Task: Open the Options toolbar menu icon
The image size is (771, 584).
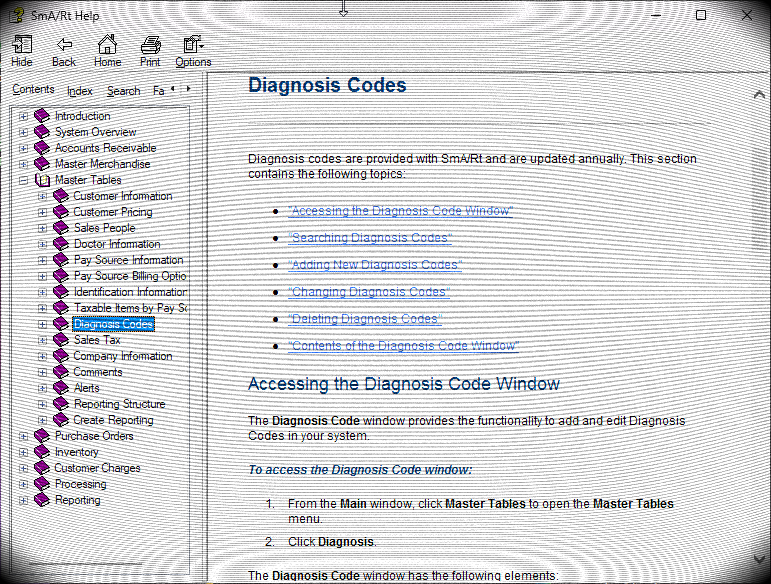Action: 193,44
